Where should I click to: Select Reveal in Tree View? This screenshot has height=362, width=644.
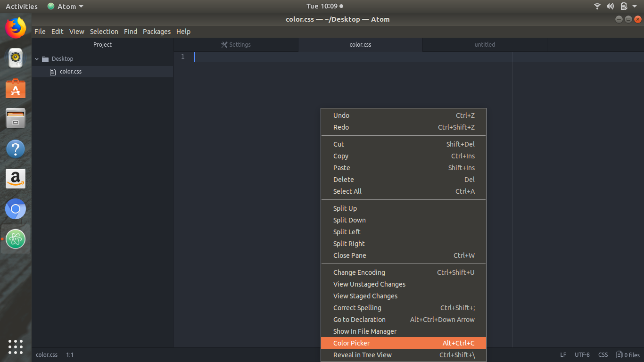[x=404, y=355]
